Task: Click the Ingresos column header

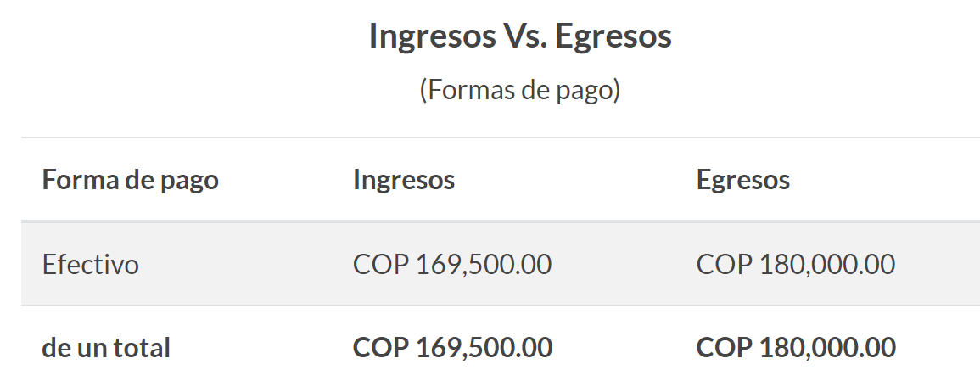Action: point(404,181)
